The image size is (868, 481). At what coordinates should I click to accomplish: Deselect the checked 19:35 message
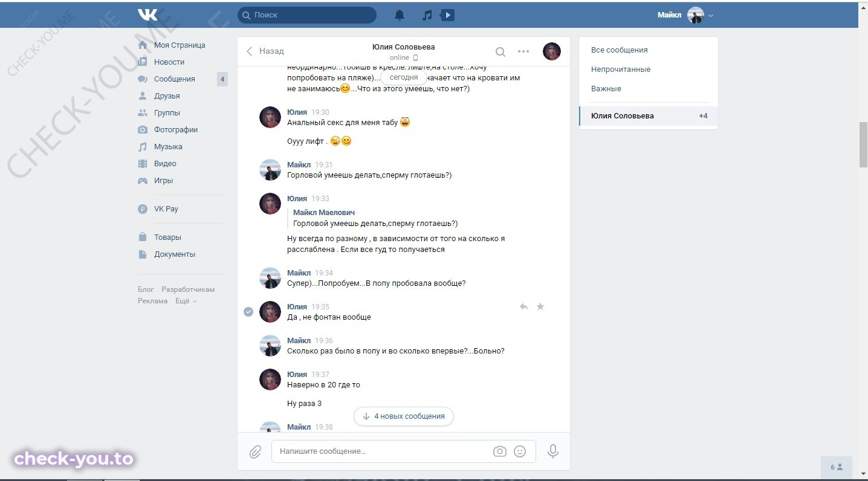tap(248, 312)
